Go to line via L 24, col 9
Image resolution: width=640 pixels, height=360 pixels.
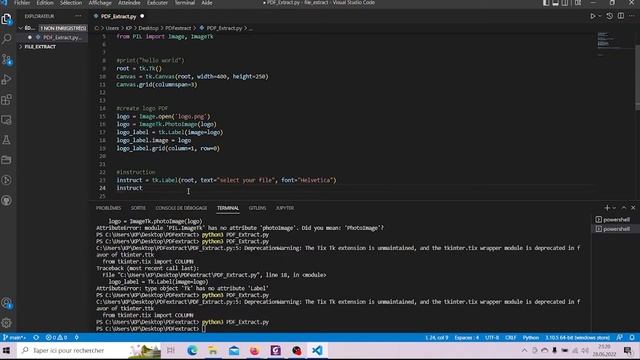tap(436, 338)
